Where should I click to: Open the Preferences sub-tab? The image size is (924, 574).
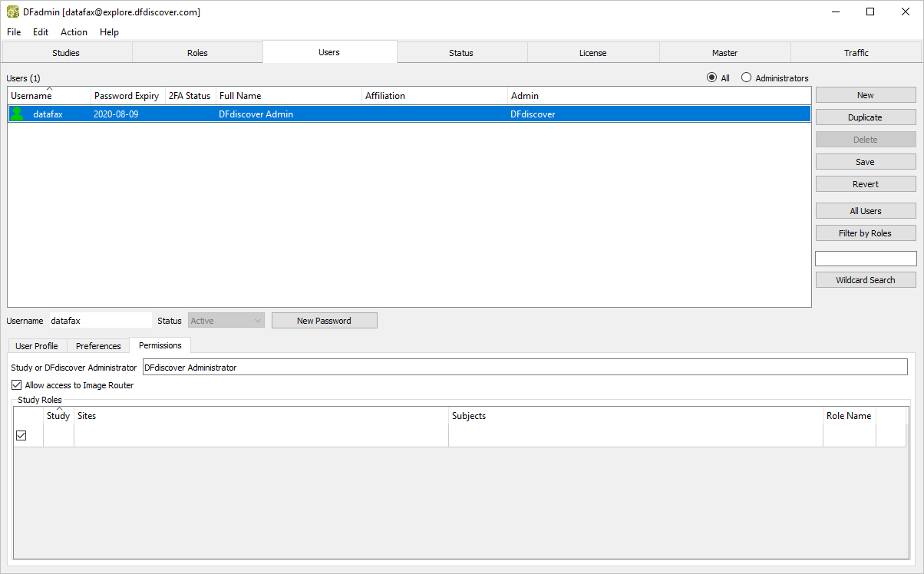tap(98, 346)
